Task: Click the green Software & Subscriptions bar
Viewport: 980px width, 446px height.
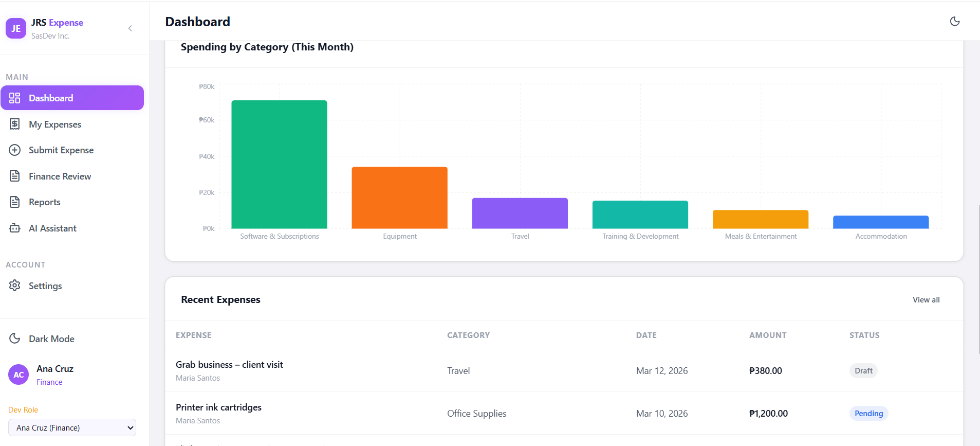Action: 279,164
